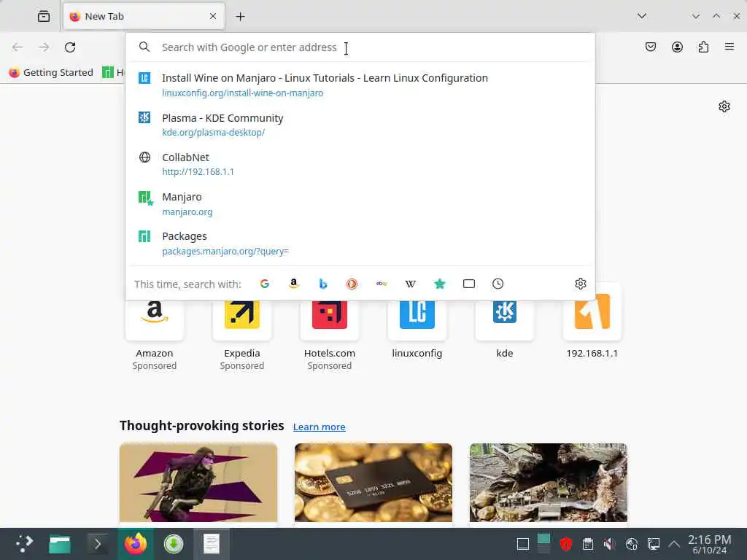Search this time with eBay
747x560 pixels.
point(382,284)
